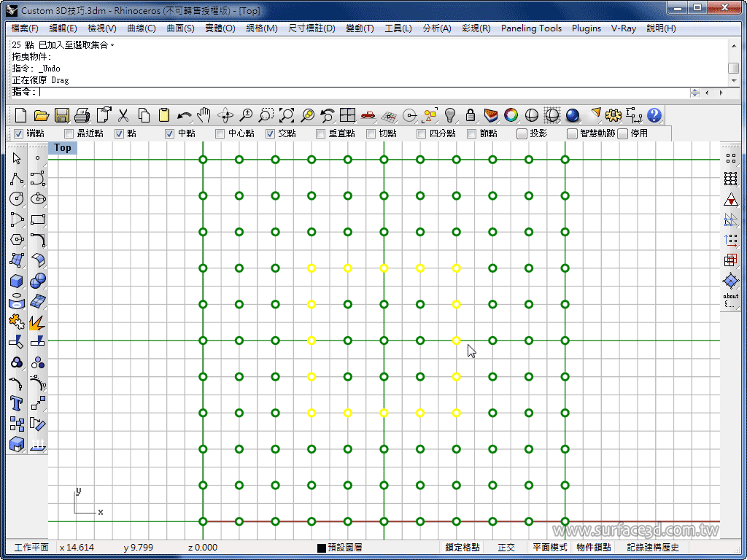
Task: Enable the 垂直點 osnap checkbox
Action: (x=321, y=134)
